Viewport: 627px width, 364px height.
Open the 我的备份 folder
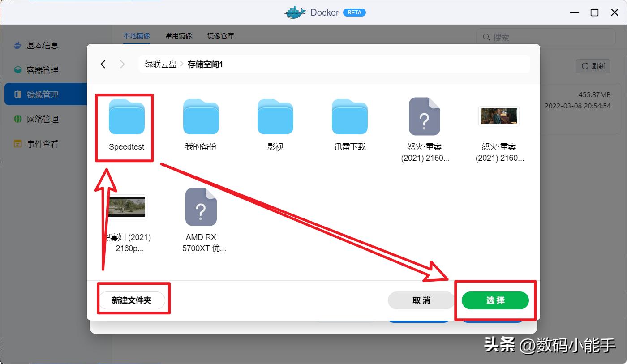point(200,117)
